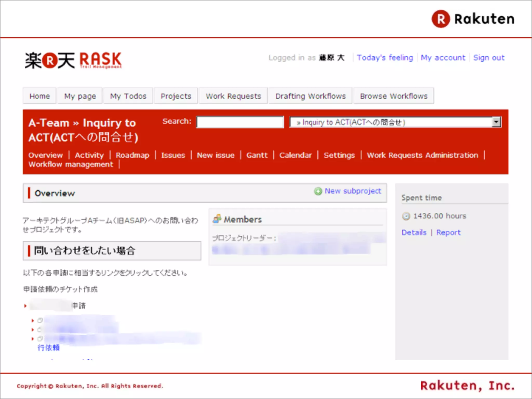Click the green New subproject plus icon

click(318, 191)
